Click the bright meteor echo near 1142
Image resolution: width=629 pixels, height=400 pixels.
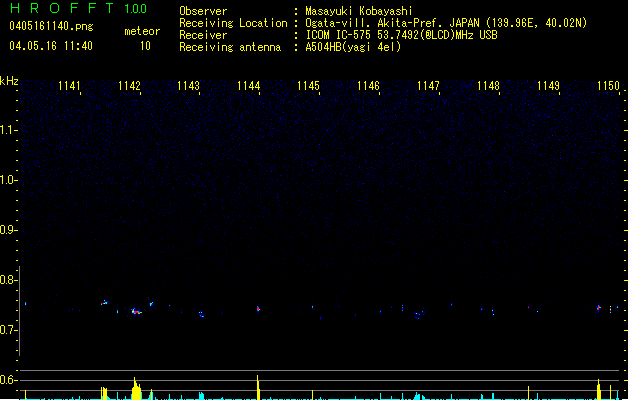[136, 311]
